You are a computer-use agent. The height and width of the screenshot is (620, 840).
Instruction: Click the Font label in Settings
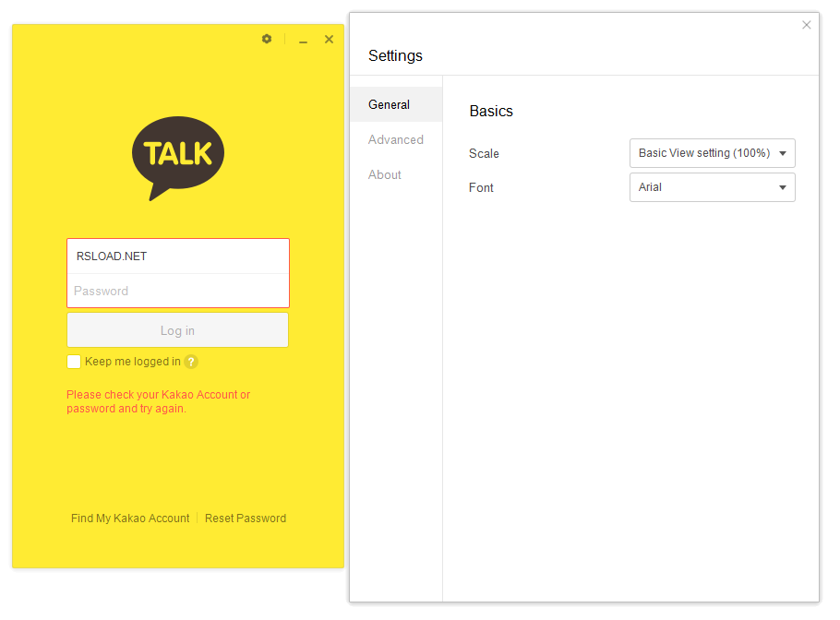pyautogui.click(x=481, y=188)
